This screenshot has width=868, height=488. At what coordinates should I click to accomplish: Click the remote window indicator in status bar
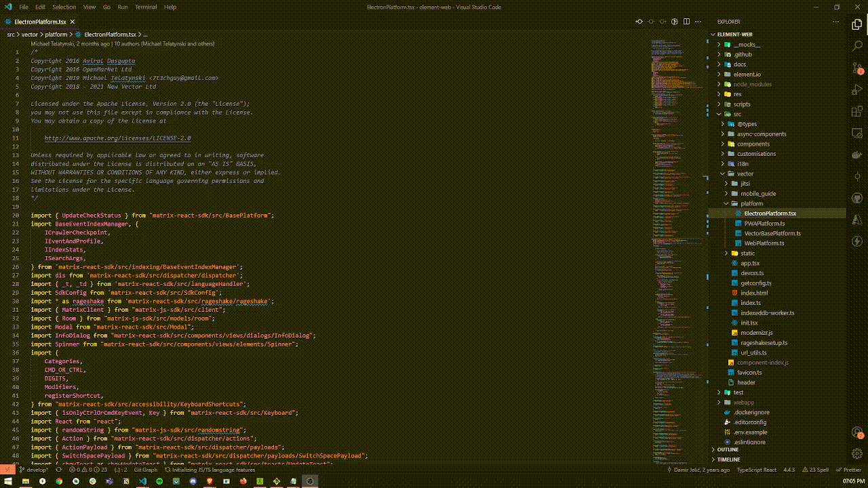[7, 469]
